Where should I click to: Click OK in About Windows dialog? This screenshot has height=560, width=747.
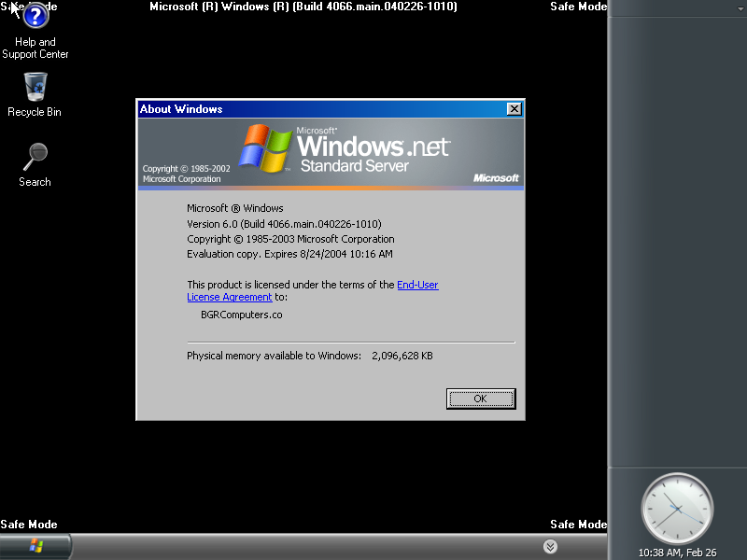(x=481, y=399)
